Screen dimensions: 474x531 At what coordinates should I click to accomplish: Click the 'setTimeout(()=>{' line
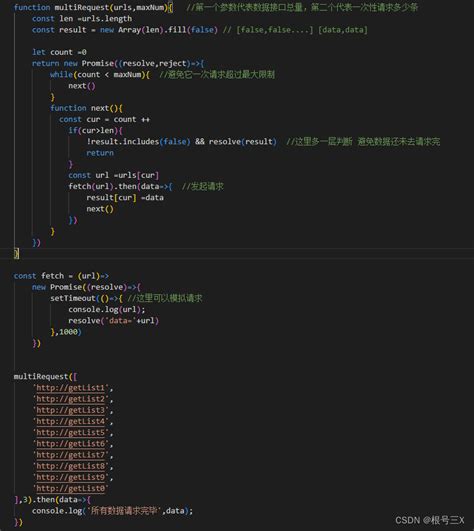(x=86, y=298)
